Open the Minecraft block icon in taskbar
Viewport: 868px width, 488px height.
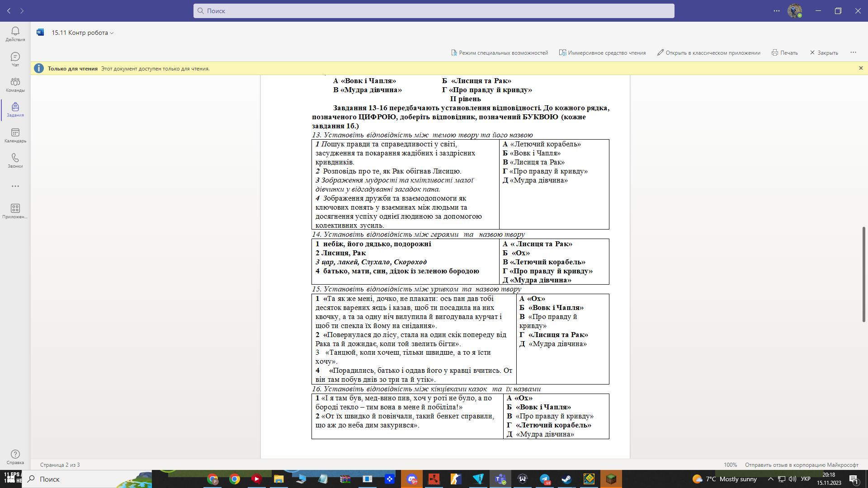[611, 479]
